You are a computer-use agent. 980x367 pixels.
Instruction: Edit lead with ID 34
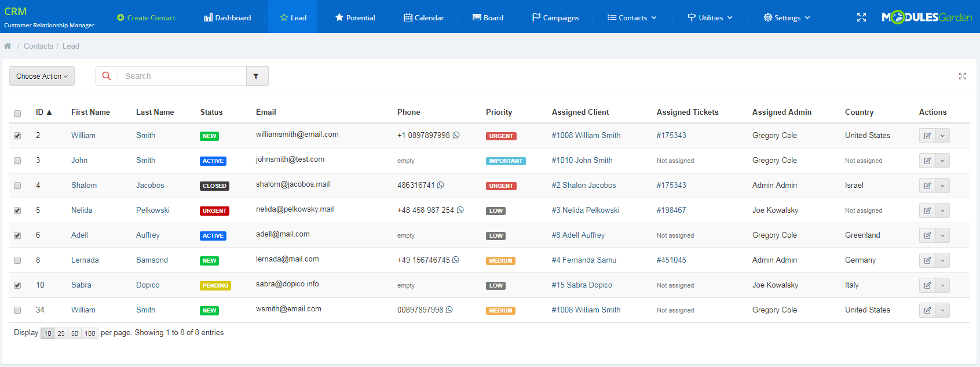[x=927, y=310]
